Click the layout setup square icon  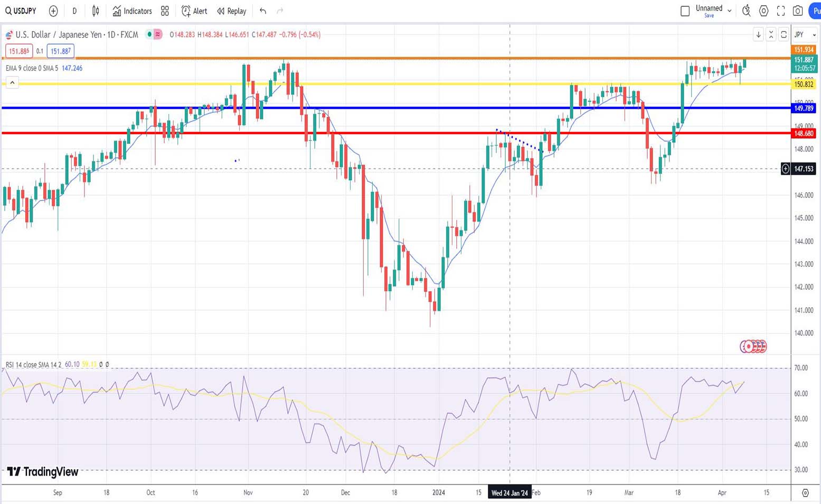click(685, 11)
